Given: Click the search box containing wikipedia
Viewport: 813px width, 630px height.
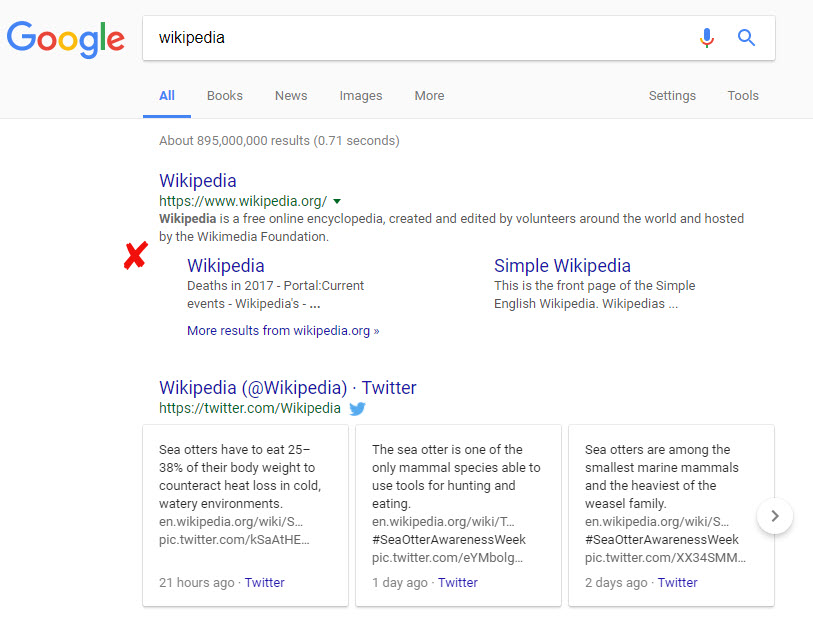Looking at the screenshot, I should tap(420, 38).
